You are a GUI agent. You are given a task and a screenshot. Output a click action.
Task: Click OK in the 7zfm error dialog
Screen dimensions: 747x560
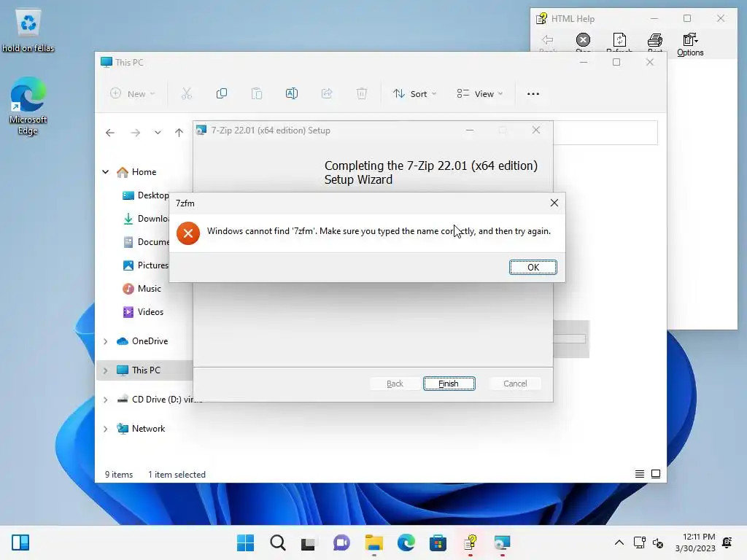tap(533, 267)
